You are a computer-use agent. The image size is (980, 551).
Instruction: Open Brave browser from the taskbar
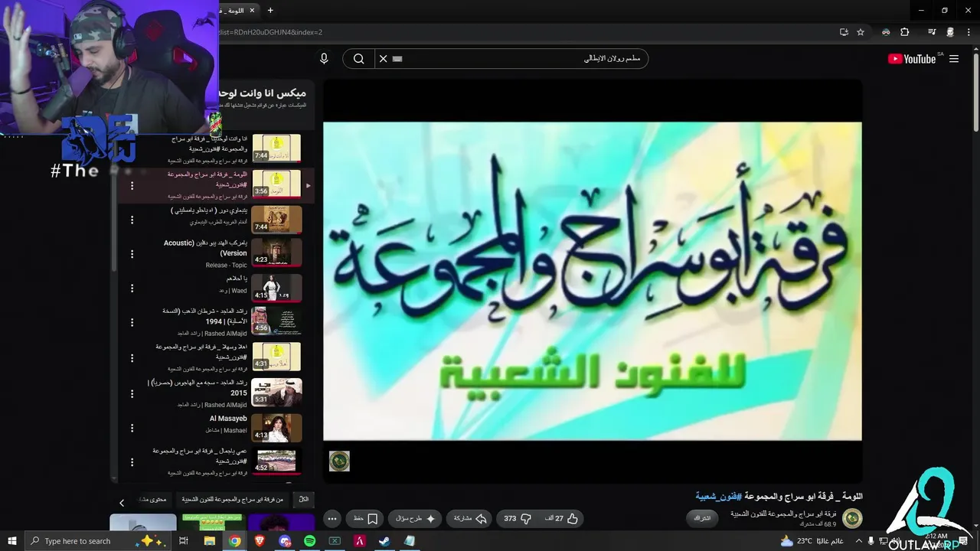pos(260,541)
